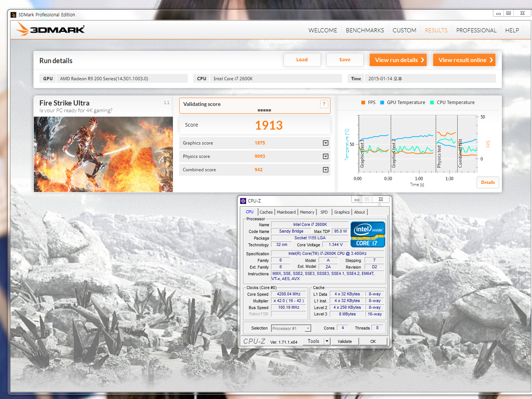The image size is (532, 399).
Task: Expand the Physics score details
Action: point(326,156)
